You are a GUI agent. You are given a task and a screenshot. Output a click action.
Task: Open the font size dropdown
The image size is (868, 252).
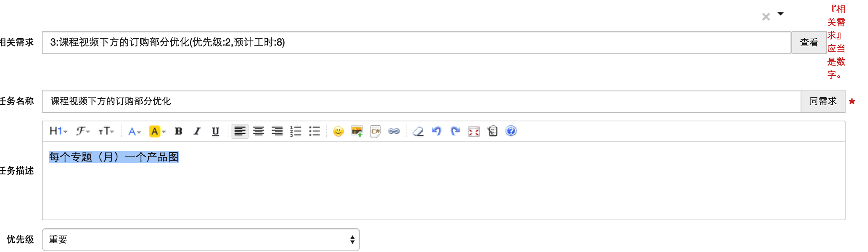106,131
